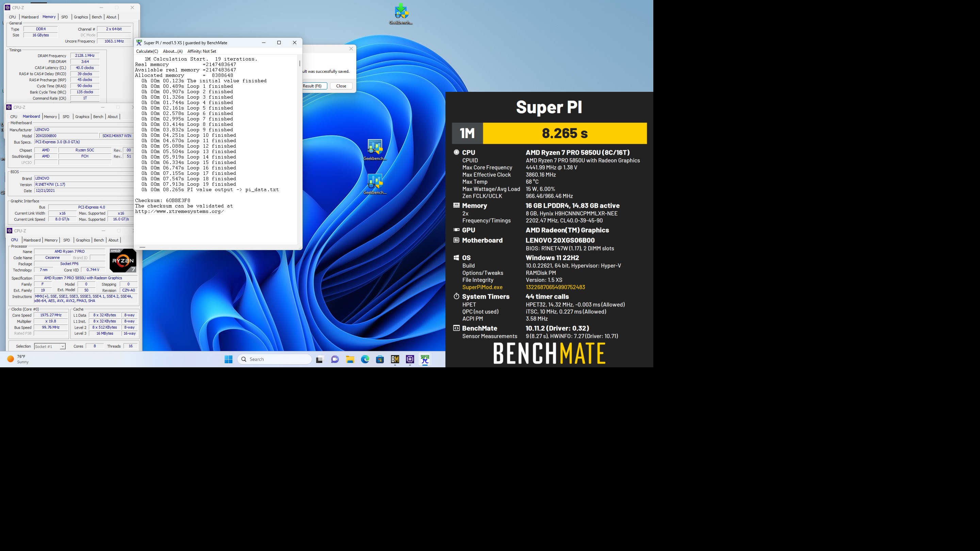
Task: Minimize the Super PI window
Action: 264,43
